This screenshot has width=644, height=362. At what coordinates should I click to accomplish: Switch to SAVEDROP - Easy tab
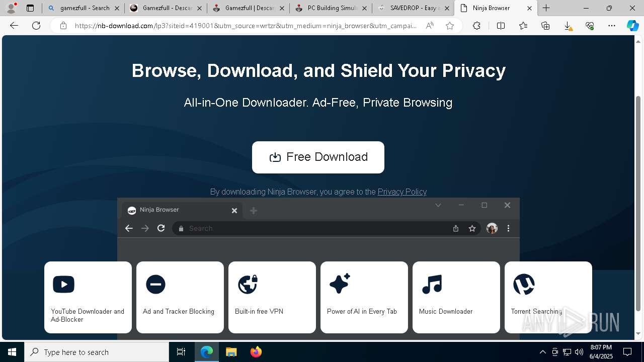pos(413,8)
